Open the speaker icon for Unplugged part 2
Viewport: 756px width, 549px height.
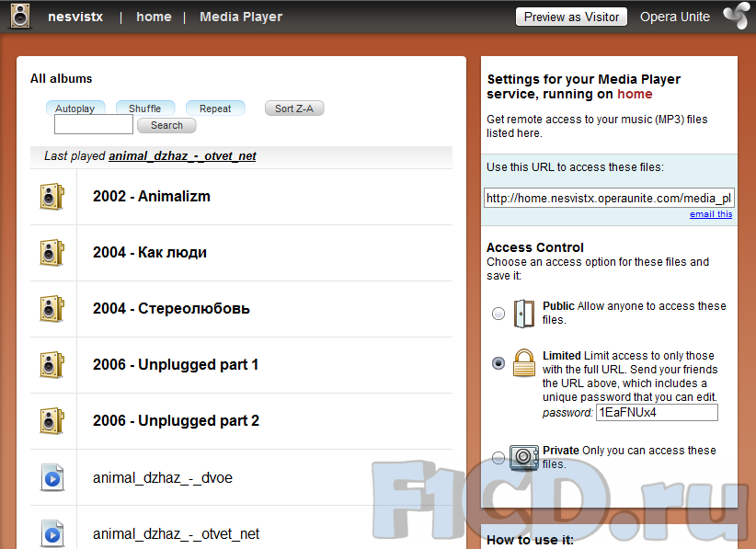[x=52, y=421]
